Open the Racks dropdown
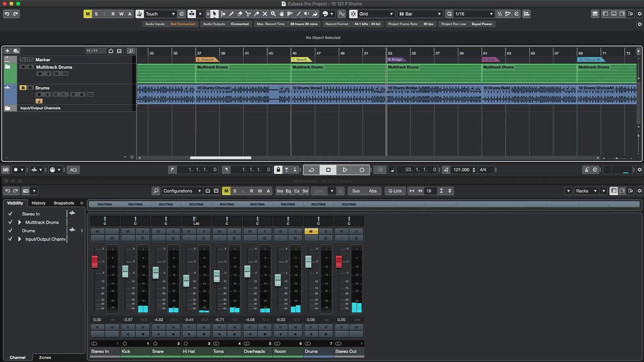Viewport: 644px width, 362px height. (x=586, y=191)
